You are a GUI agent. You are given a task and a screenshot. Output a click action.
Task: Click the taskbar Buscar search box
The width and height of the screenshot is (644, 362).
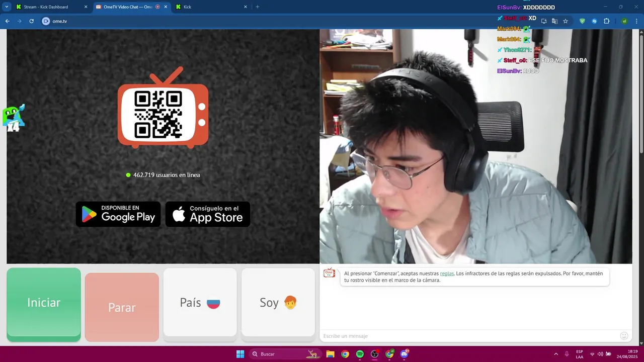[x=285, y=354]
